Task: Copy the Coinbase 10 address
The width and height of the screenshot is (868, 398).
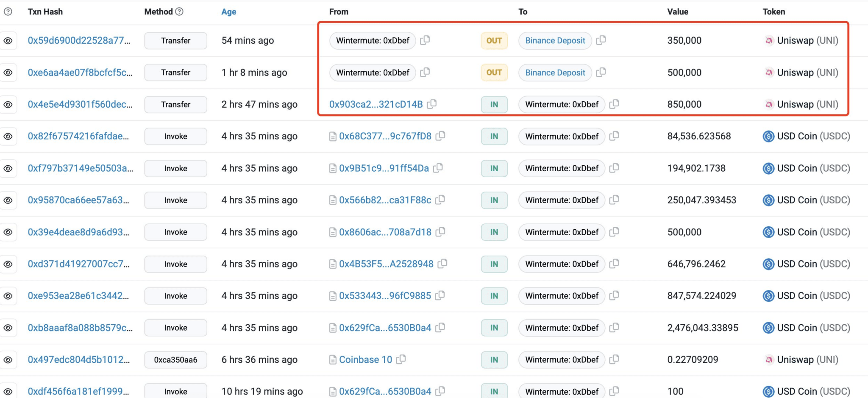Action: point(401,359)
